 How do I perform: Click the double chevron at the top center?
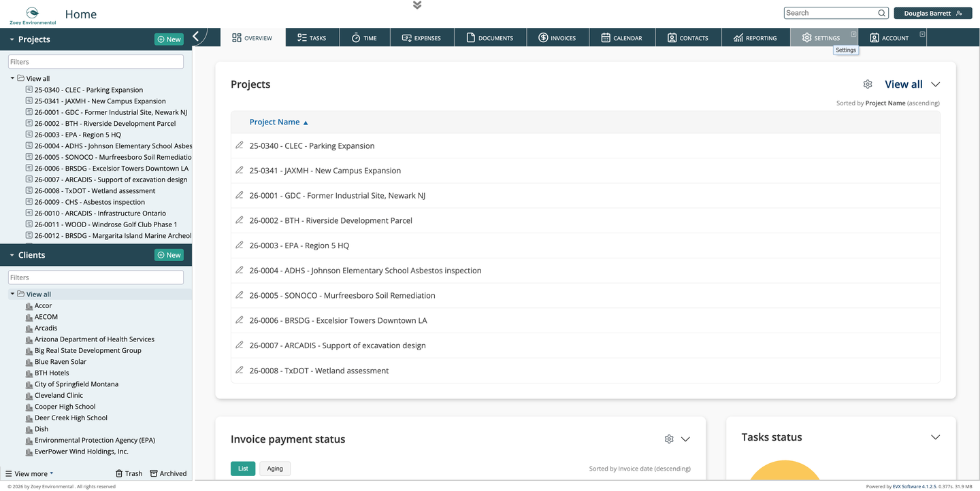pyautogui.click(x=417, y=5)
